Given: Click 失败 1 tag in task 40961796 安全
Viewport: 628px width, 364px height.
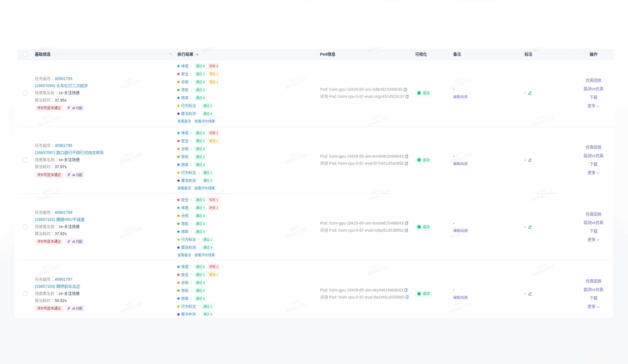Looking at the screenshot, I should click(x=214, y=200).
